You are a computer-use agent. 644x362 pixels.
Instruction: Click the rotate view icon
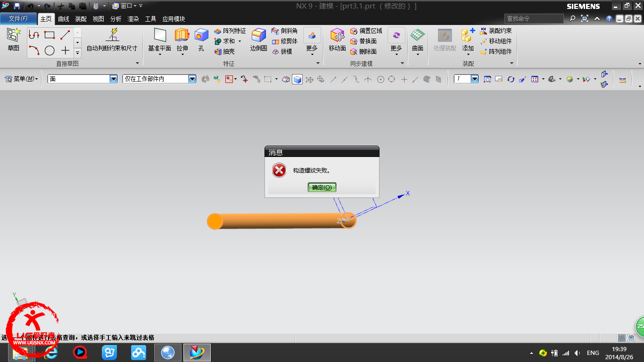[511, 79]
